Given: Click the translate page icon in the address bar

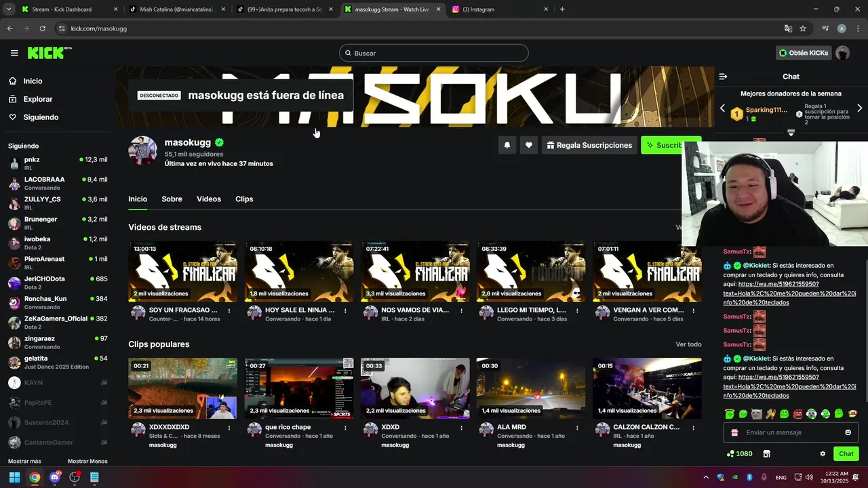Looking at the screenshot, I should point(788,28).
